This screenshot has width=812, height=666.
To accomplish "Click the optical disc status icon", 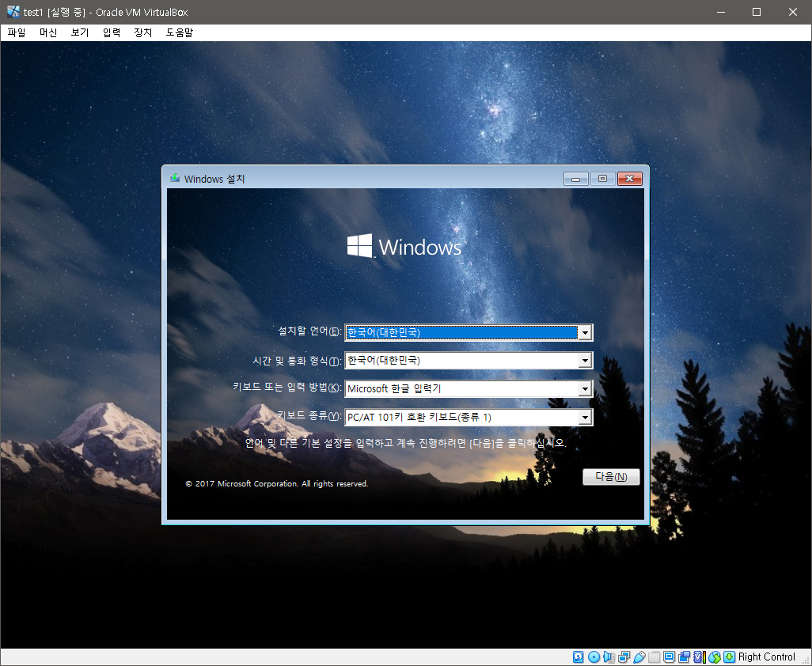I will click(x=594, y=657).
